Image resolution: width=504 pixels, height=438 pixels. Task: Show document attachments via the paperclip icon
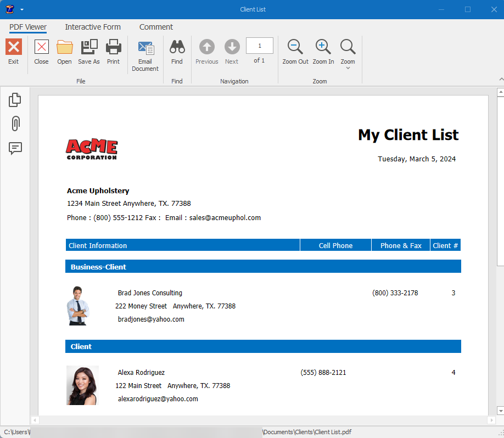tap(15, 124)
